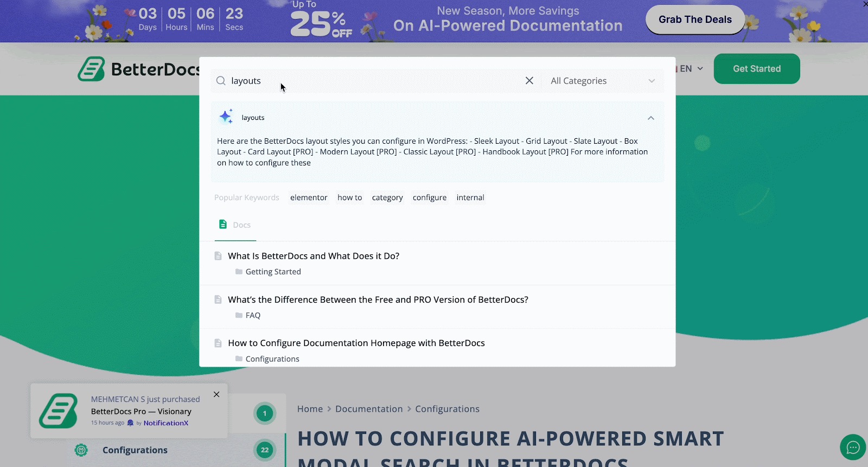Click the Getting Started category label
Viewport: 868px width, 467px height.
(273, 272)
